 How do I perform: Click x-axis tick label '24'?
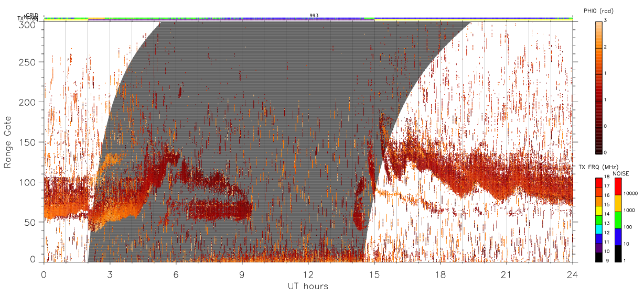(573, 274)
